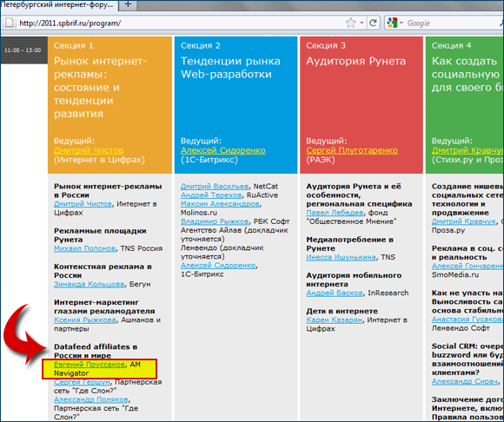The image size is (504, 422).
Task: Click talk title Контекстная реклама в России
Action: pos(103,271)
